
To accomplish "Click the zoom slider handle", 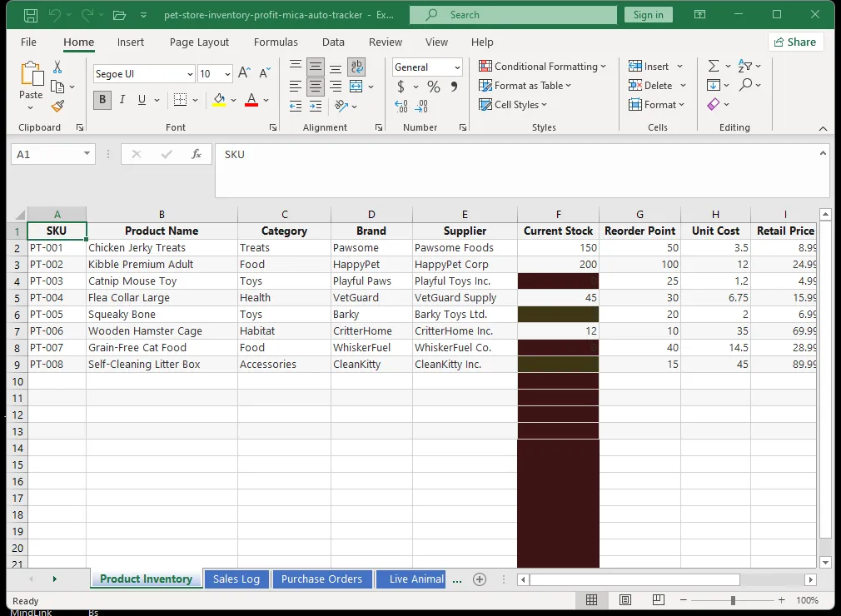I will click(x=733, y=600).
